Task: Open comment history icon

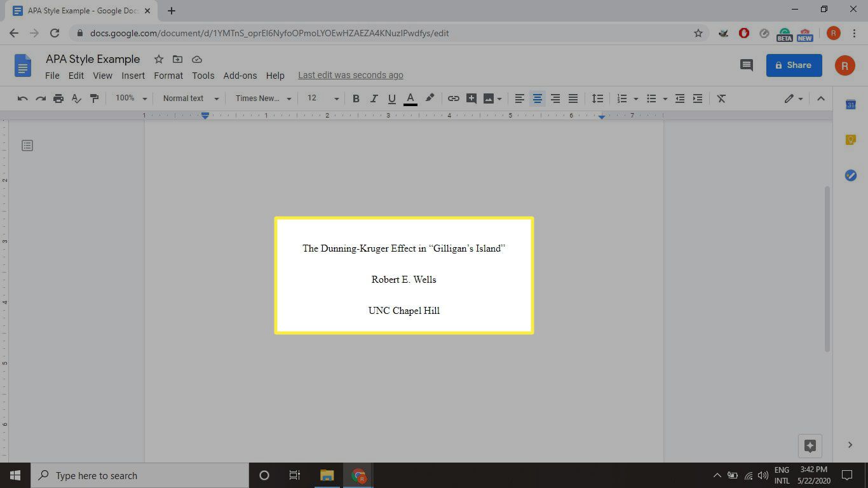Action: point(747,65)
